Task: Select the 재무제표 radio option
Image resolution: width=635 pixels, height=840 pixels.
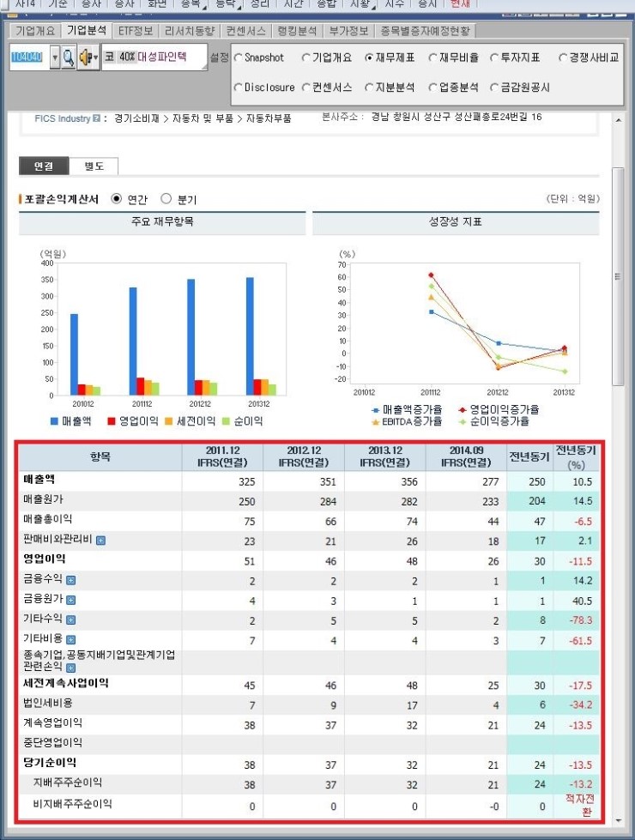Action: [x=369, y=57]
